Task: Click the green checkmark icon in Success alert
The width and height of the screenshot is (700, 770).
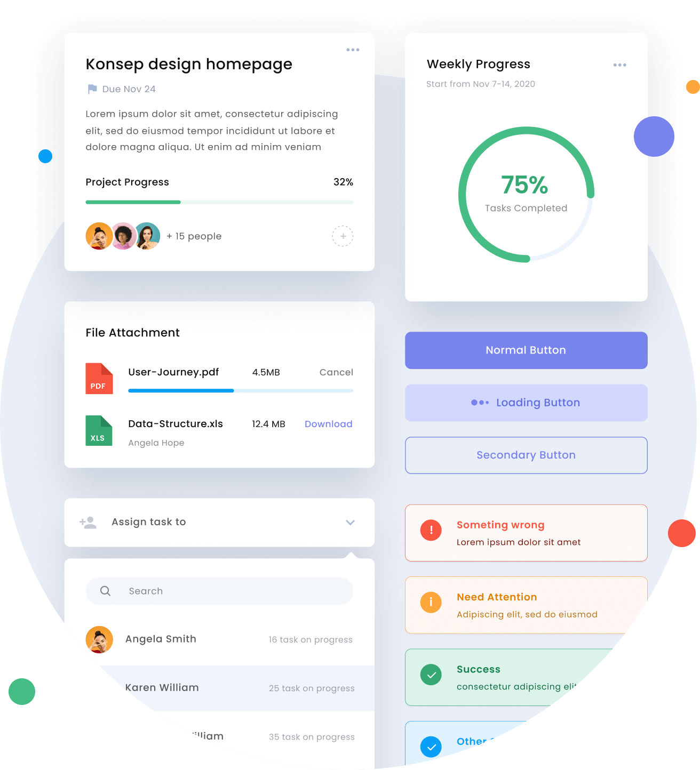Action: (x=431, y=675)
